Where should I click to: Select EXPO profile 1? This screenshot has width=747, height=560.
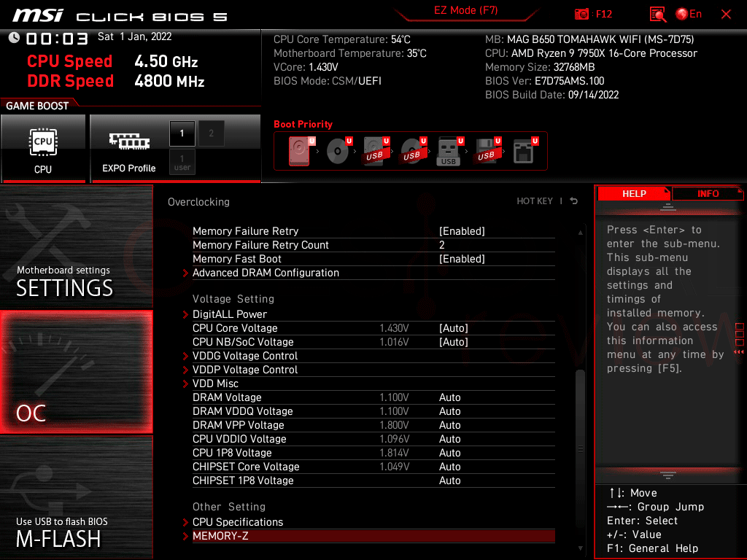[x=182, y=133]
